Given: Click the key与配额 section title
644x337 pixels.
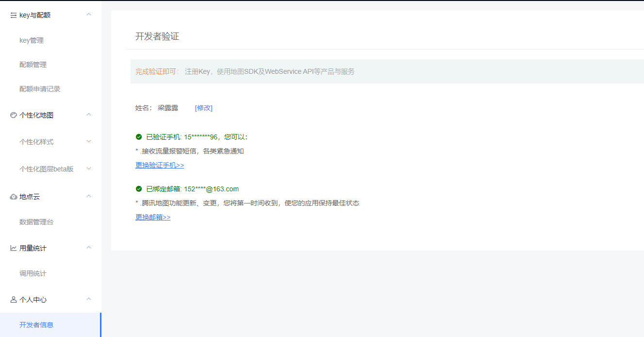Looking at the screenshot, I should point(35,15).
